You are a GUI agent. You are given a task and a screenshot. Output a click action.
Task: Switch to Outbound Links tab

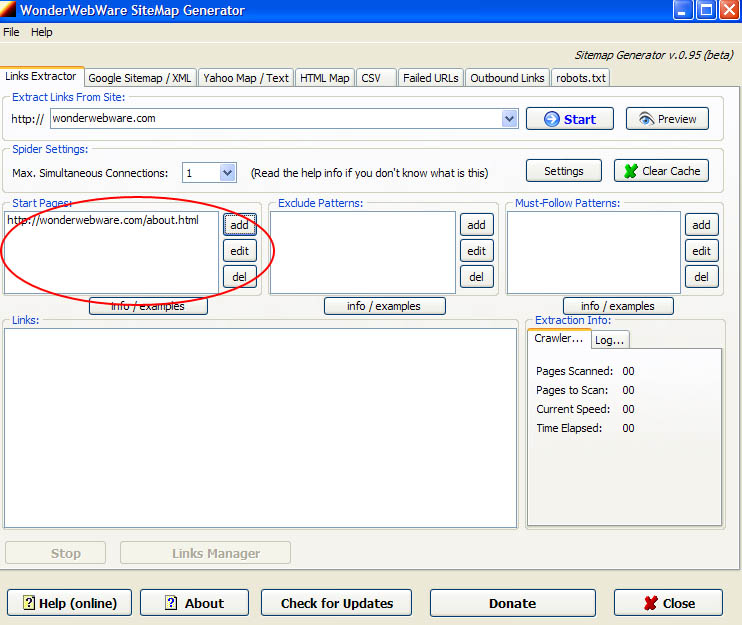(507, 78)
